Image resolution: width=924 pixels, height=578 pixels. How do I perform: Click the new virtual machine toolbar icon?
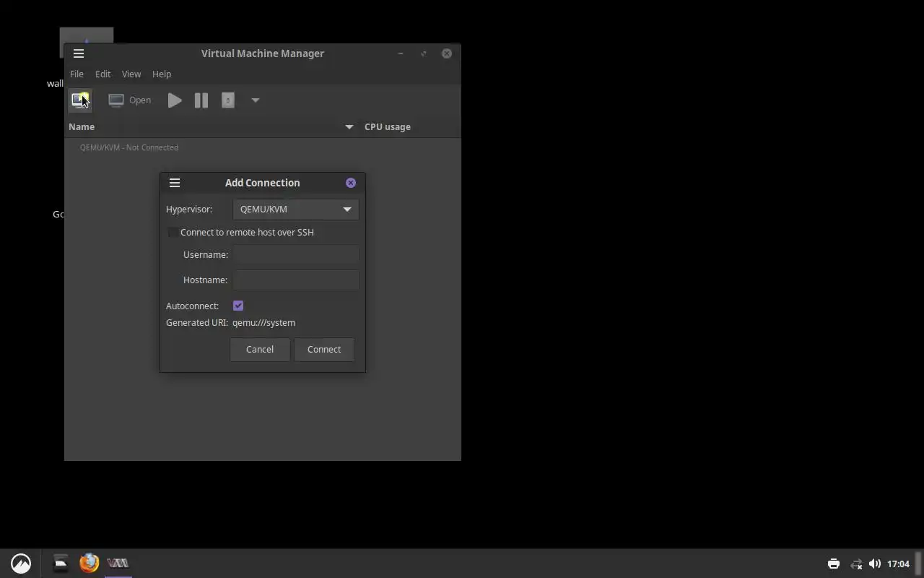point(80,100)
